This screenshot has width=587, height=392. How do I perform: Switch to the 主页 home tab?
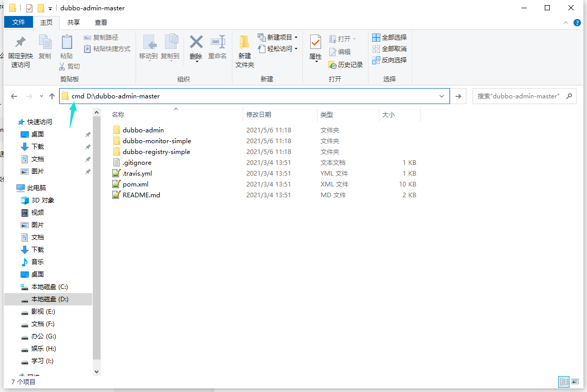[46, 23]
